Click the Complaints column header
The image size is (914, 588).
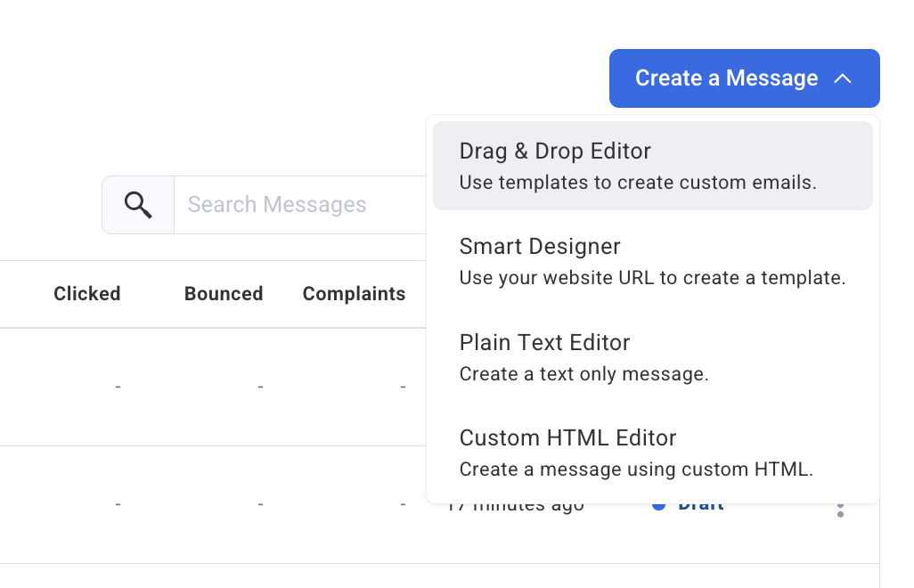[x=354, y=293]
